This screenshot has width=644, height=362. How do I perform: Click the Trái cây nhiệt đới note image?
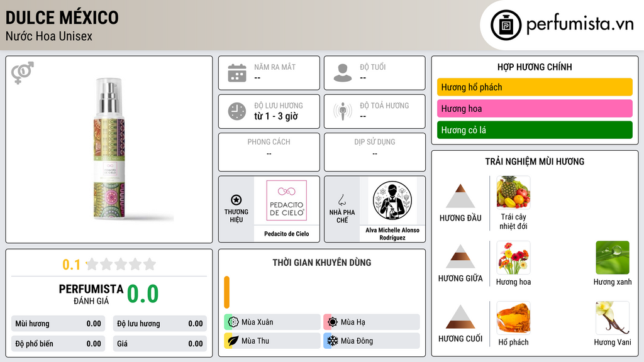[x=513, y=192]
